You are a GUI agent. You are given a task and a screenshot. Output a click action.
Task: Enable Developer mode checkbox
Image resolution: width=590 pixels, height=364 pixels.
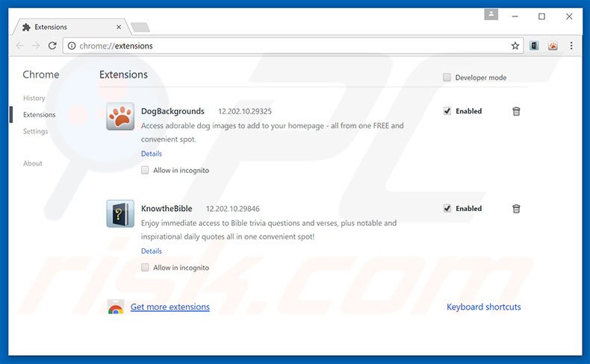tap(447, 78)
